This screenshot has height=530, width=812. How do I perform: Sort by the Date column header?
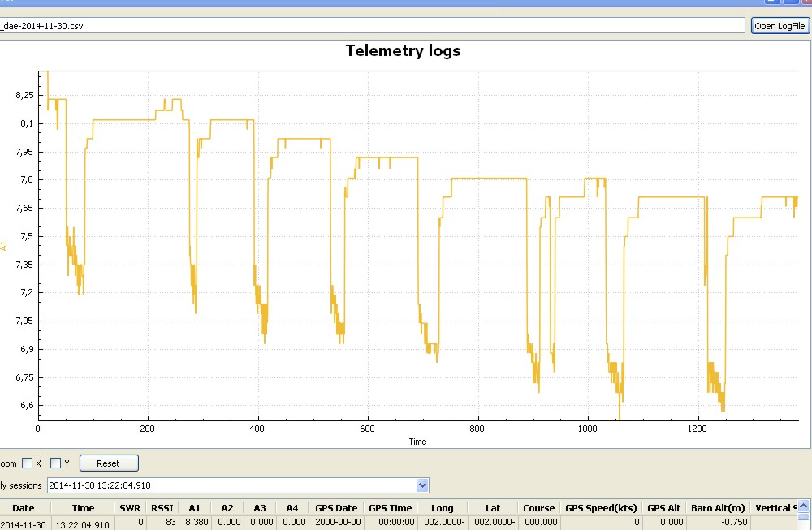pos(24,508)
